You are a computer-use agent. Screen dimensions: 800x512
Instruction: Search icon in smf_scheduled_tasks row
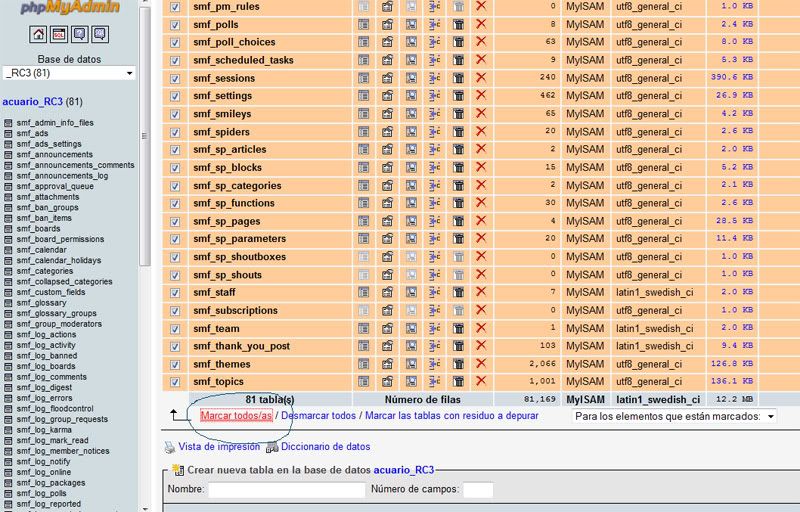click(411, 60)
